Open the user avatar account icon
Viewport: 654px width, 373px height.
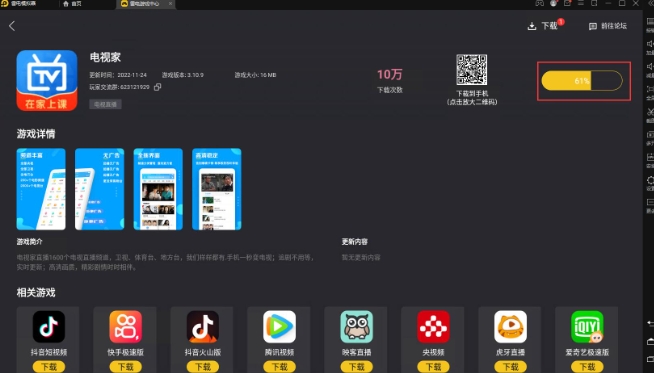point(553,3)
